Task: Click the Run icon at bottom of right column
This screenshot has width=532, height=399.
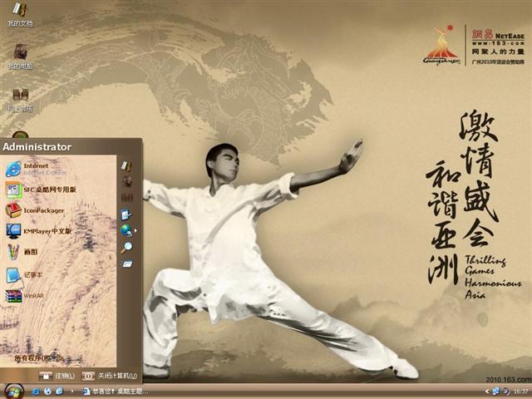Action: 127,264
